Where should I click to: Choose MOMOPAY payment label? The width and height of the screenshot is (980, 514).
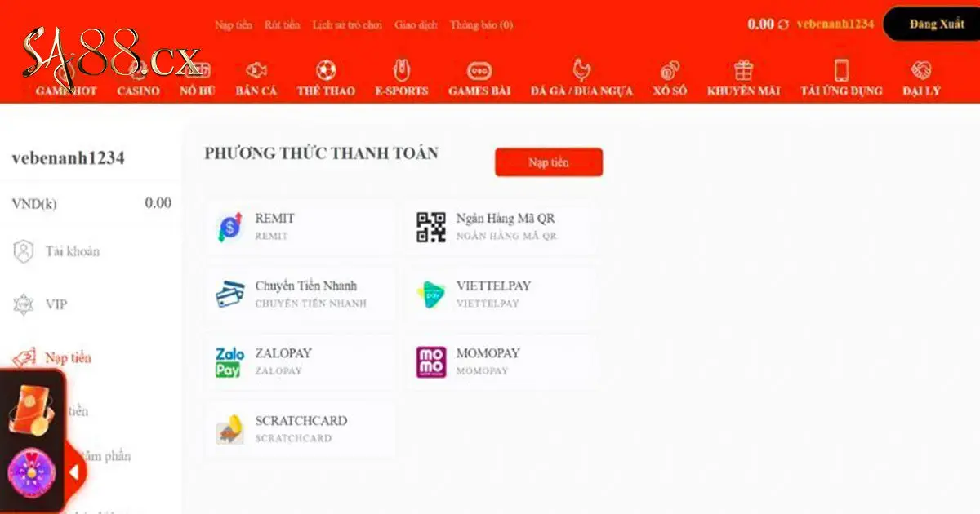click(x=488, y=353)
